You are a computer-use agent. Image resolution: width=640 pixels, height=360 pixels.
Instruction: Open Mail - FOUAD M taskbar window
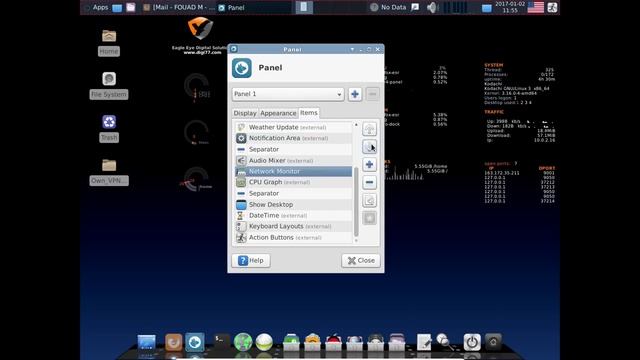180,7
